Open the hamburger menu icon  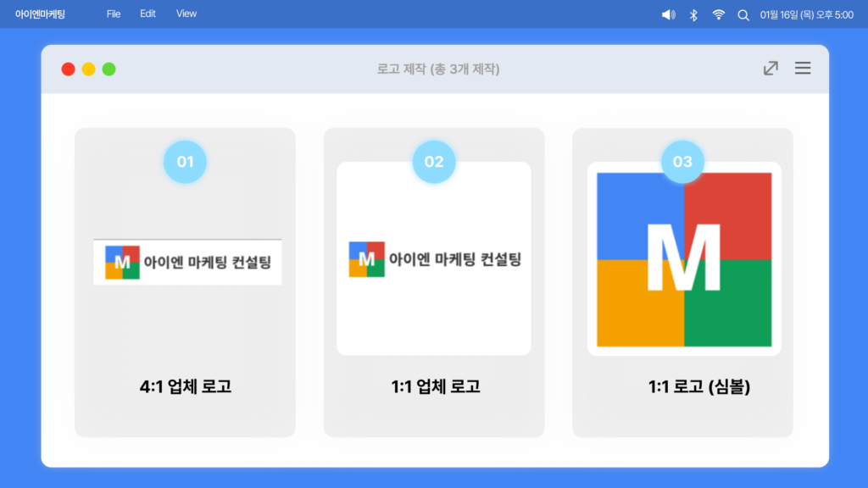803,68
